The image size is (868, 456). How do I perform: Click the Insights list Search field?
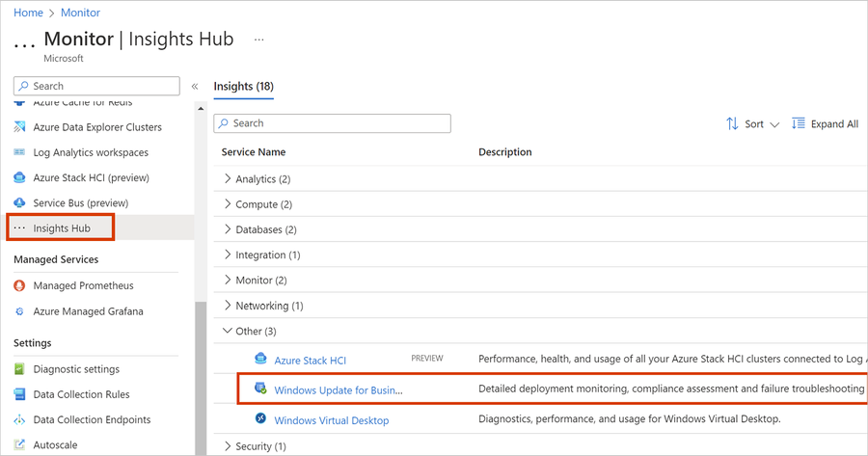click(332, 123)
